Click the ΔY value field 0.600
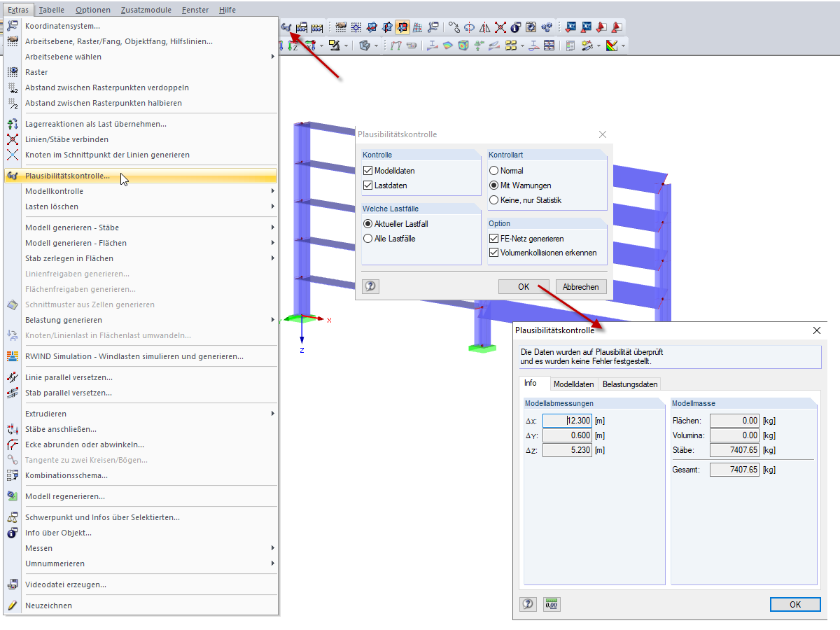Image resolution: width=840 pixels, height=630 pixels. (567, 435)
